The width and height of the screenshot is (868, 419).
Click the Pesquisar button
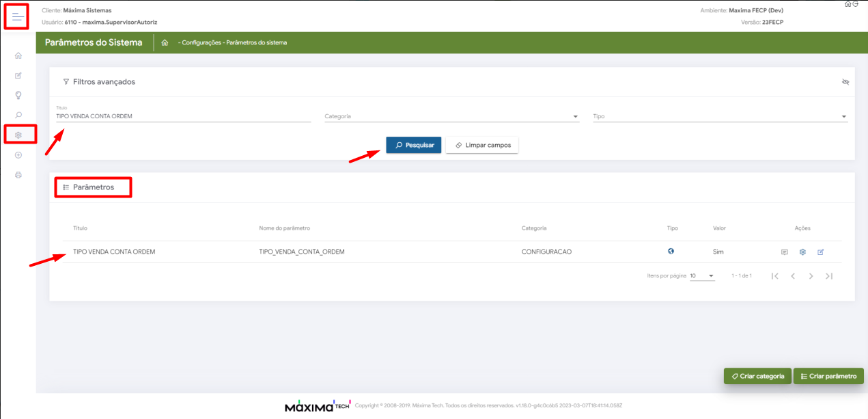click(x=414, y=146)
